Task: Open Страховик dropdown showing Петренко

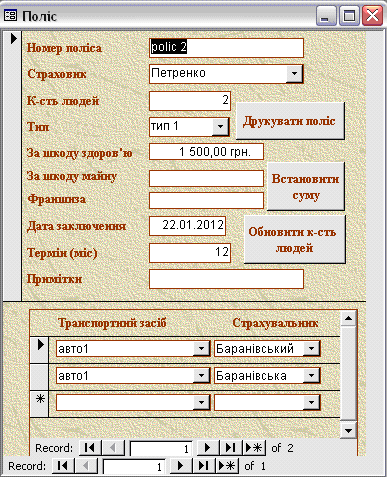Action: tap(294, 73)
